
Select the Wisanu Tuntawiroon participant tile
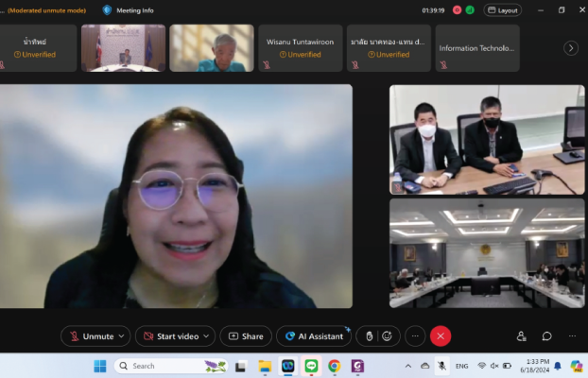click(x=301, y=48)
